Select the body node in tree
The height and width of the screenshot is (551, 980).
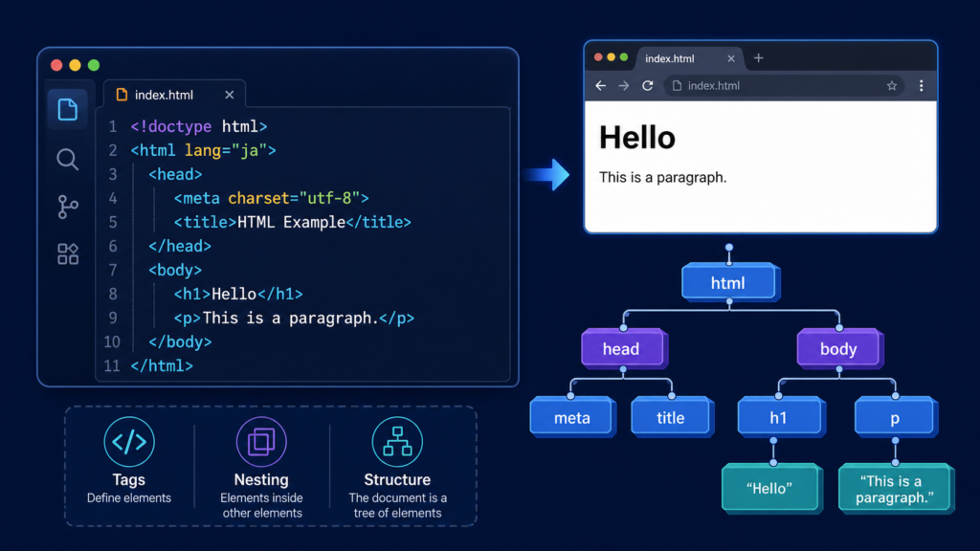pyautogui.click(x=839, y=348)
